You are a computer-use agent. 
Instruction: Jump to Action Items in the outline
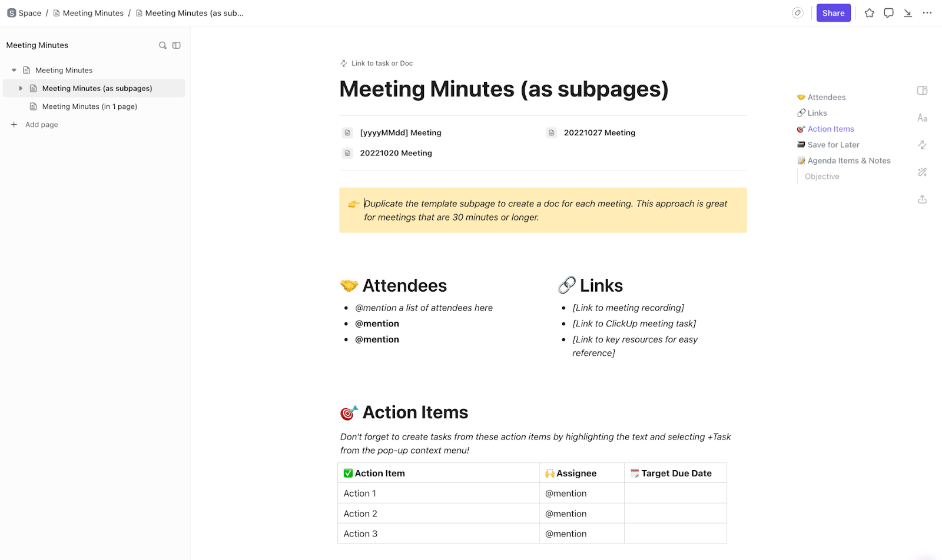[831, 129]
